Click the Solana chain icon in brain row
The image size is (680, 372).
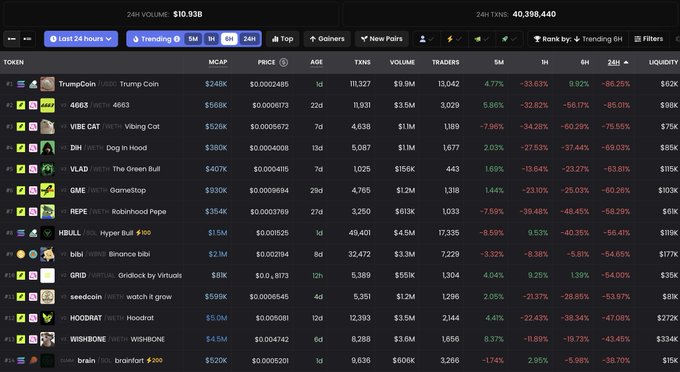click(x=21, y=360)
